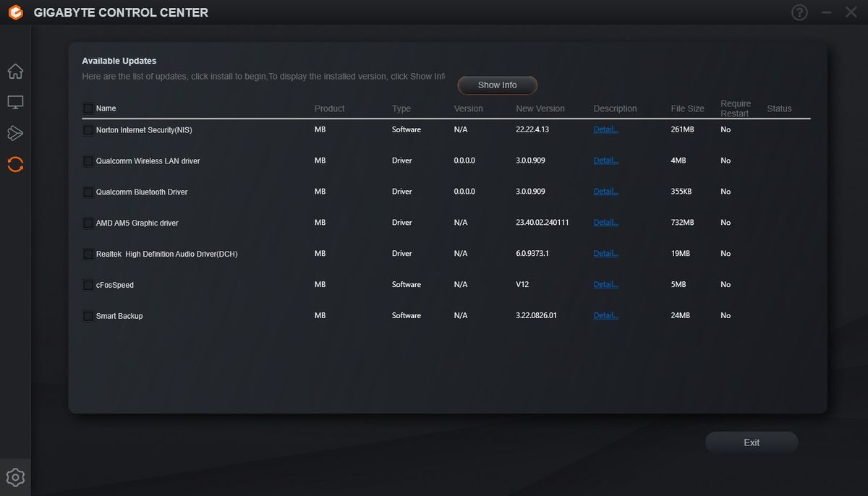868x496 pixels.
Task: Select the AMD AM5 Graphic driver name
Action: tap(137, 223)
